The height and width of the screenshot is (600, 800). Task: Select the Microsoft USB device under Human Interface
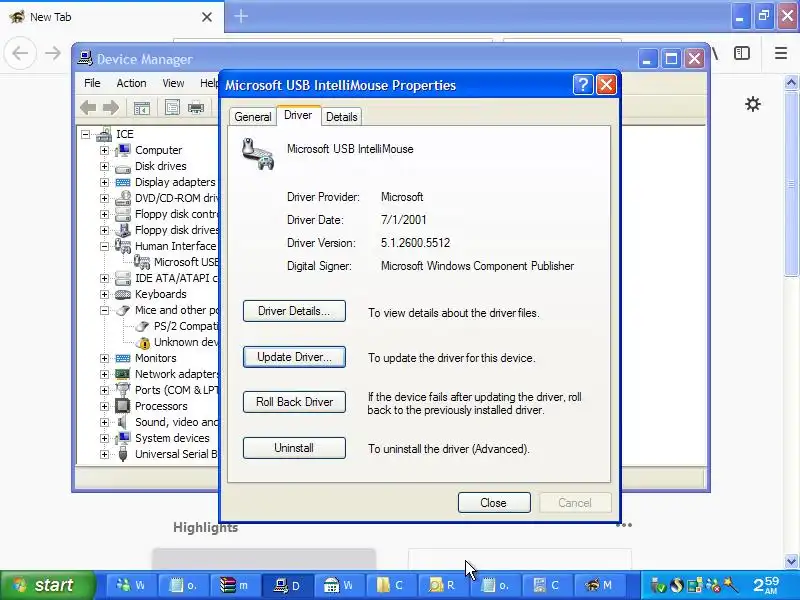coord(186,262)
